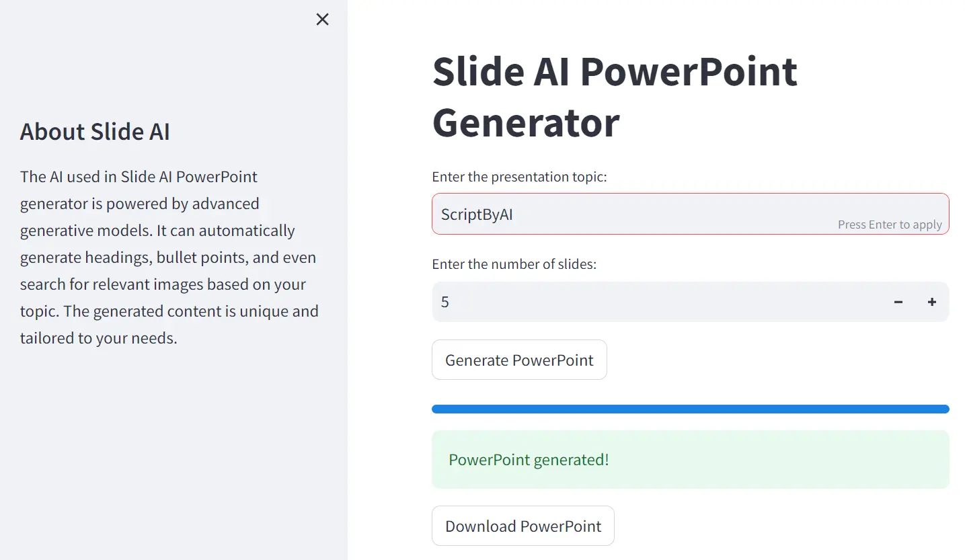Dismiss the sidebar using the X icon
The height and width of the screenshot is (560, 965).
click(x=322, y=19)
